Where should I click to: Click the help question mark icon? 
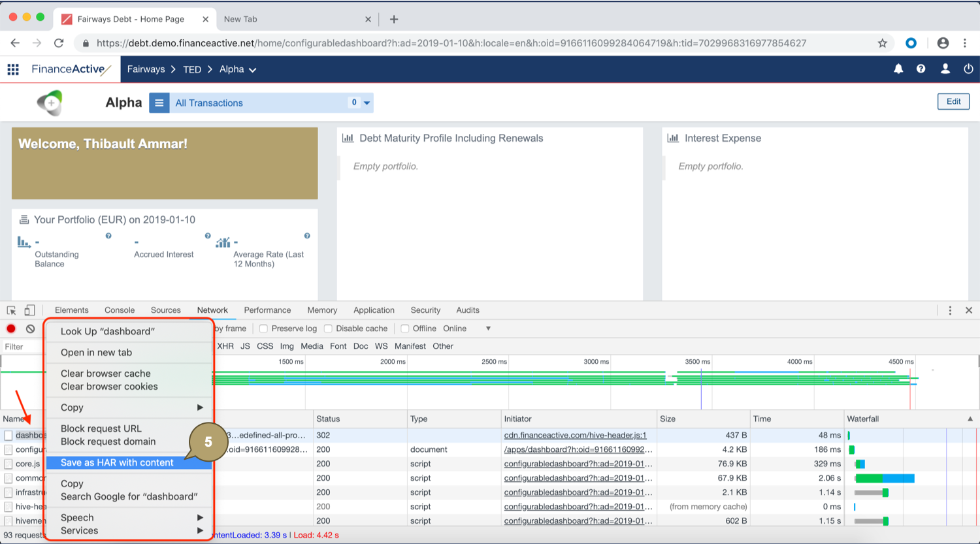point(921,69)
